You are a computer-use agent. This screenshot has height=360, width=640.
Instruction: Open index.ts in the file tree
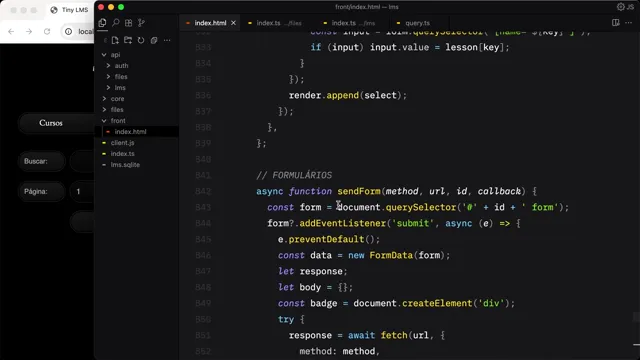point(122,153)
